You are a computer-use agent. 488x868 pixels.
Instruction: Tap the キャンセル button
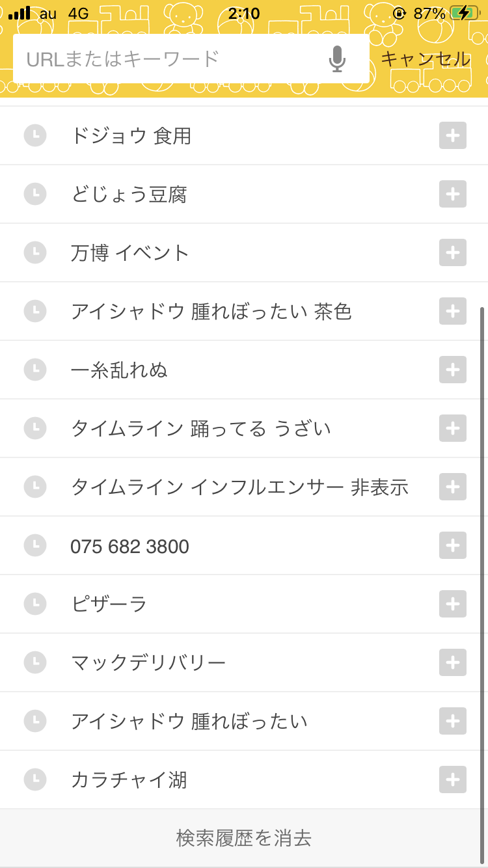click(x=426, y=59)
